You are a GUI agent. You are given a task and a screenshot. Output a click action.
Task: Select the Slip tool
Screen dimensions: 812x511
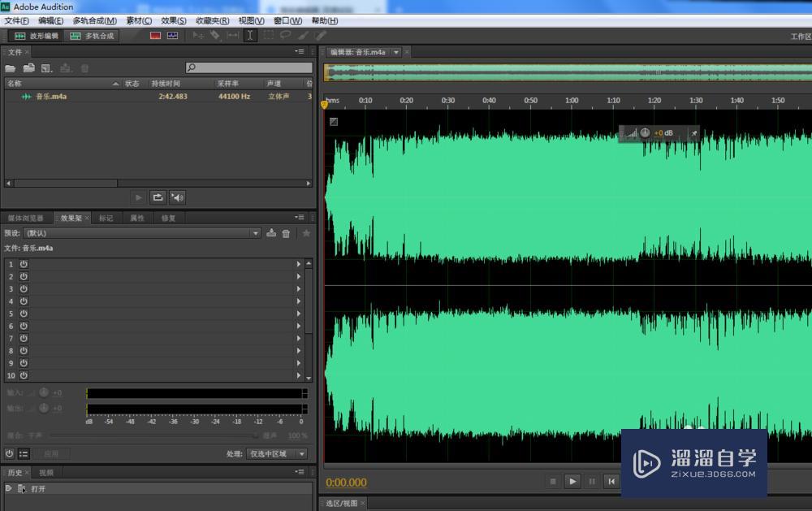233,36
